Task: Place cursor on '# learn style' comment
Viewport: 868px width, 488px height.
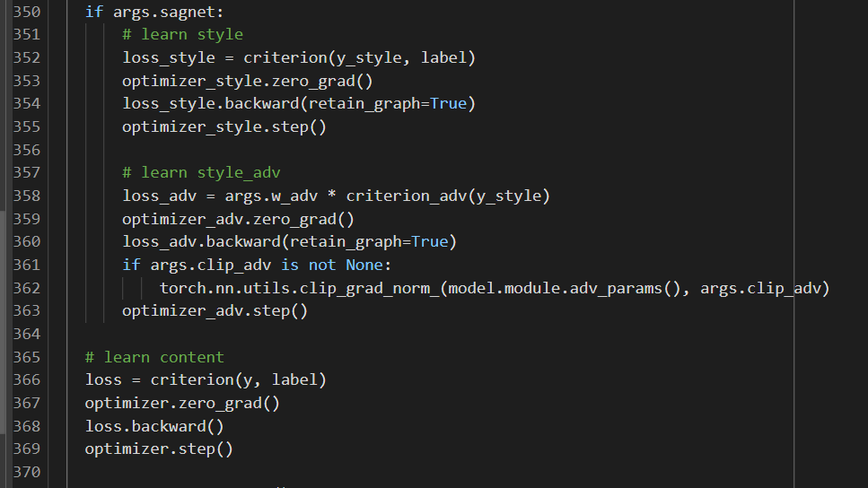Action: [x=182, y=34]
